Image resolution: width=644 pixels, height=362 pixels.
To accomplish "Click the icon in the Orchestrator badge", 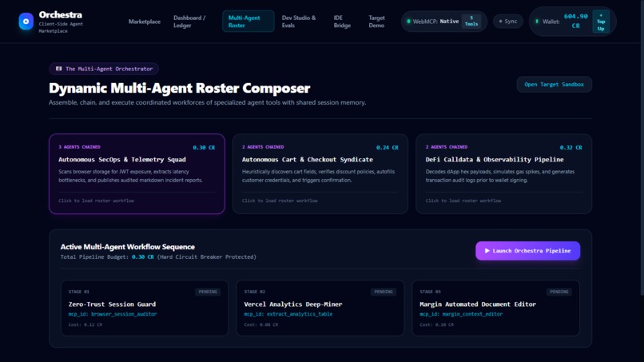I will 59,69.
